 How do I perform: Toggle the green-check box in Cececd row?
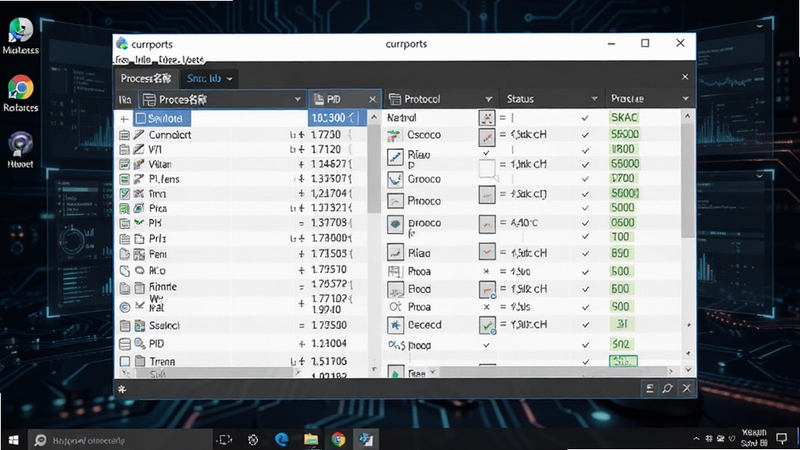click(x=487, y=325)
